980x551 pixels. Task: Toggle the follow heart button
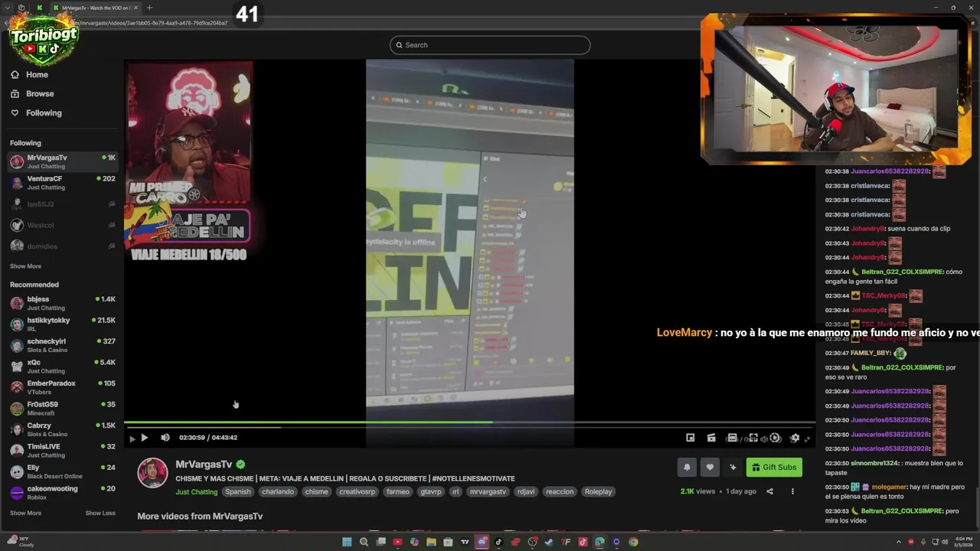pyautogui.click(x=710, y=468)
